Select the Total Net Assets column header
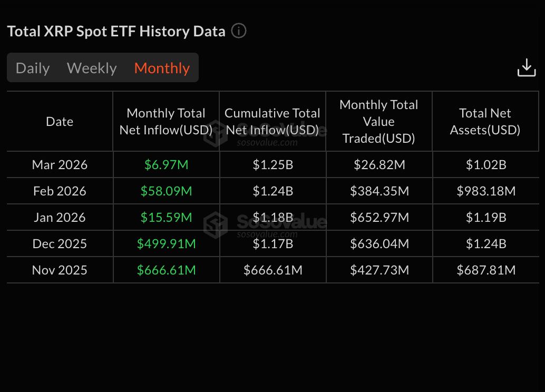Viewport: 545px width, 392px height. point(485,121)
